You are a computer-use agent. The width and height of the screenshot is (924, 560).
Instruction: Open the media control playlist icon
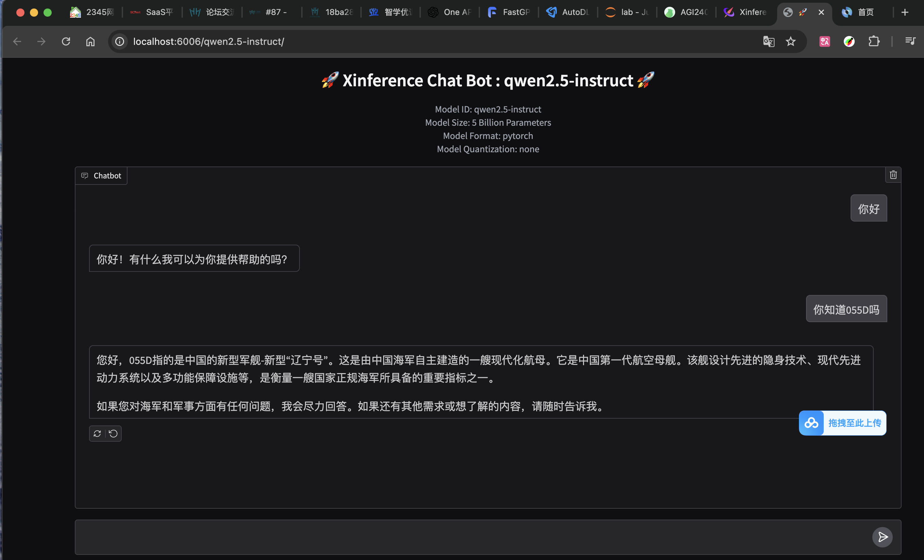tap(910, 41)
